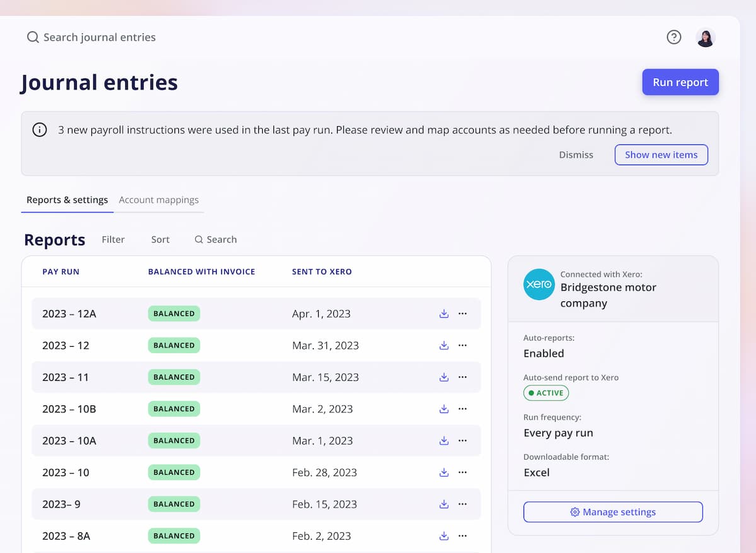This screenshot has width=756, height=553.
Task: Download the 2023 – 10B report
Action: pos(444,409)
